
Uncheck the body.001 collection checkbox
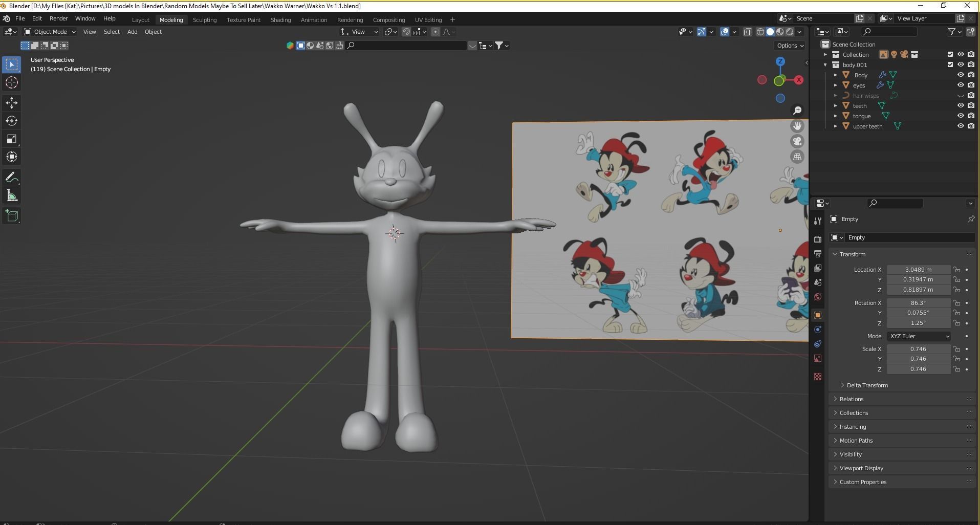point(950,64)
